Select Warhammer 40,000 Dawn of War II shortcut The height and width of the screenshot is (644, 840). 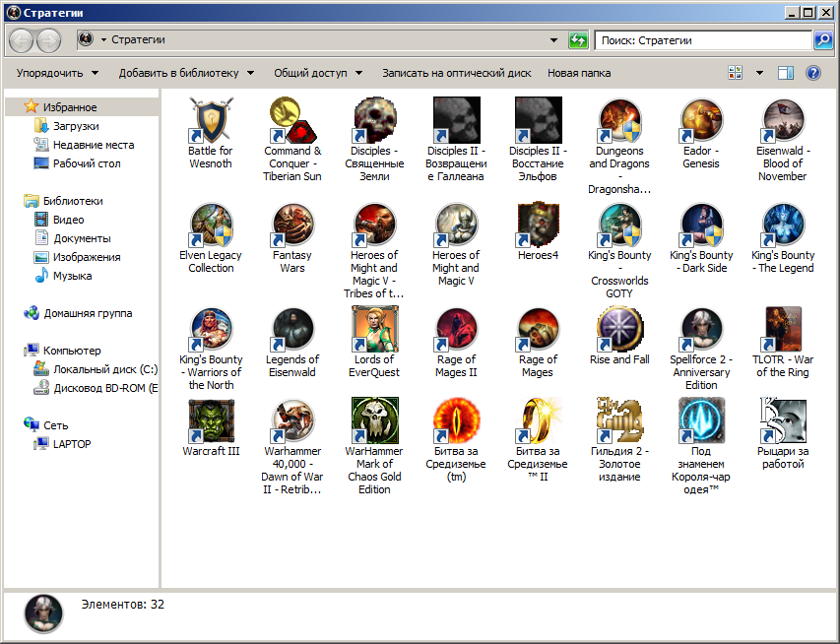click(292, 446)
